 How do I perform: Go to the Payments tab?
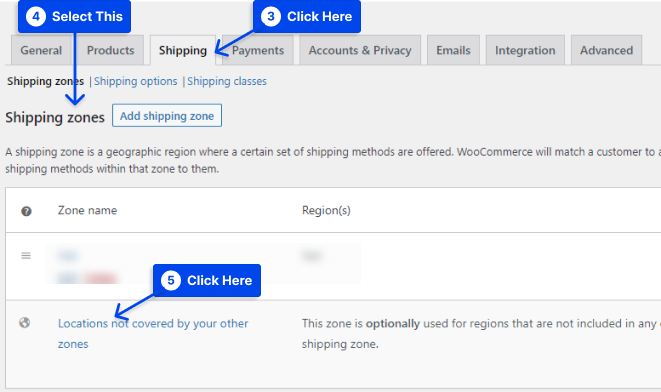[258, 50]
